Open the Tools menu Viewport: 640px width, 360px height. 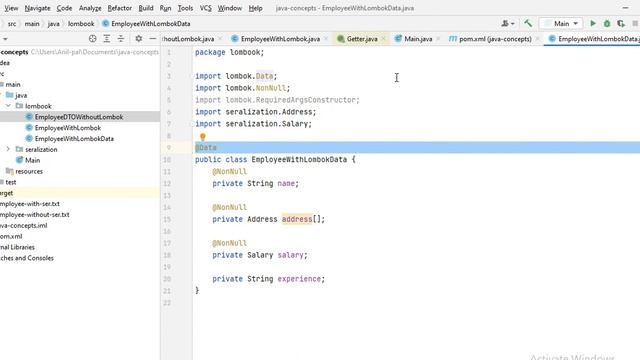[185, 8]
